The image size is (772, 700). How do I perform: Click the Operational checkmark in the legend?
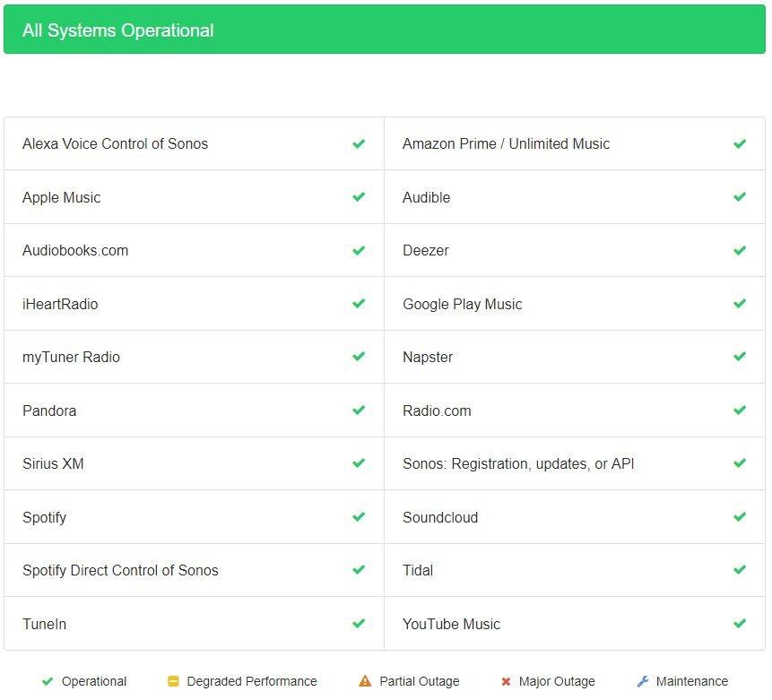[48, 681]
